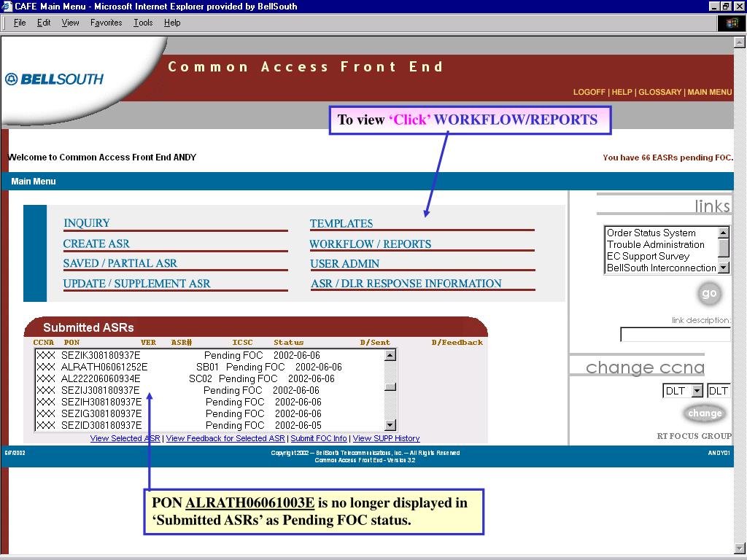This screenshot has height=560, width=747.
Task: Click the Windows flag throbber icon
Action: [x=732, y=23]
